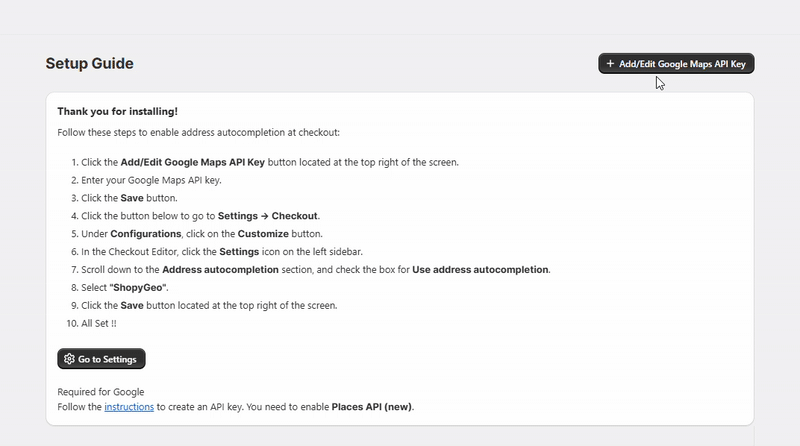Click the "All Set !!" step

[x=99, y=323]
